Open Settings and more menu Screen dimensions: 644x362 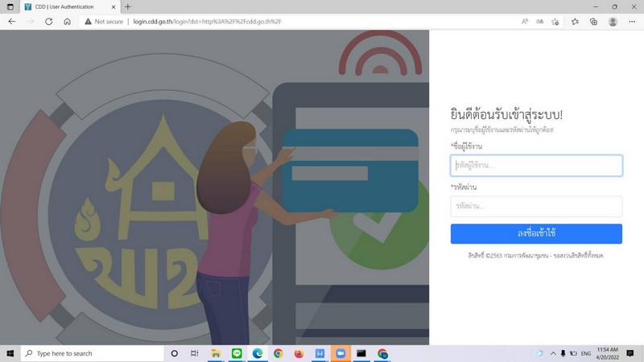pos(632,22)
